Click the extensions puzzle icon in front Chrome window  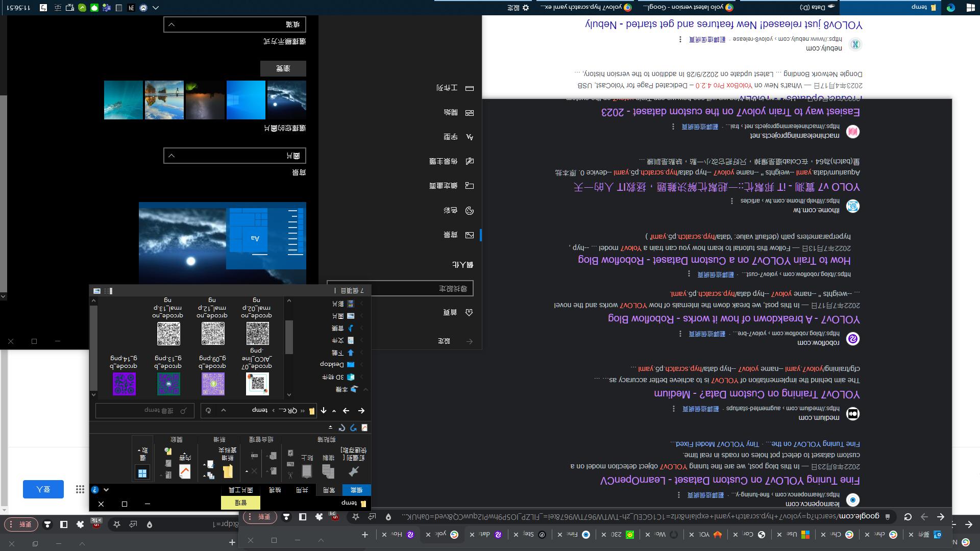[320, 517]
